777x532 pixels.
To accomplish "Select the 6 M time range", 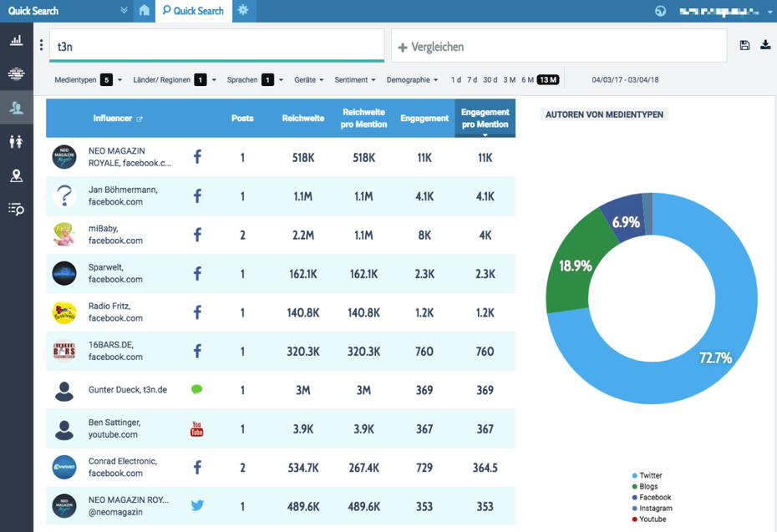I will tap(527, 79).
